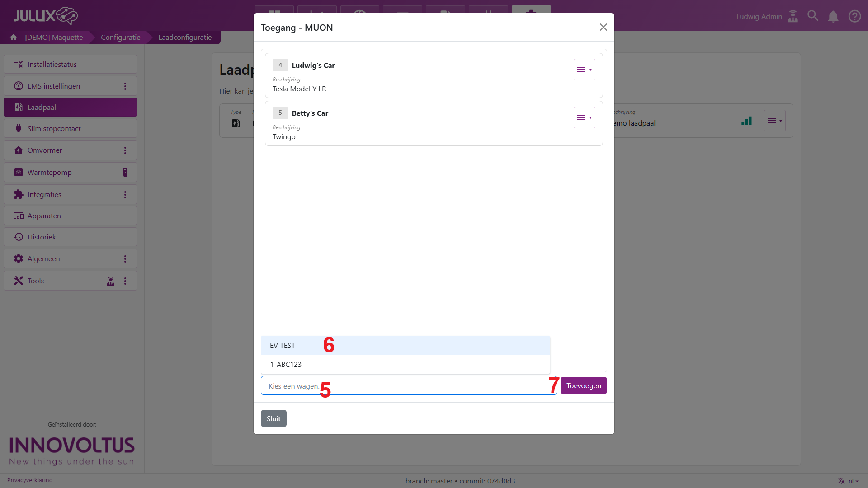868x488 pixels.
Task: Click the Ludwig Admin user icon
Action: tap(793, 17)
